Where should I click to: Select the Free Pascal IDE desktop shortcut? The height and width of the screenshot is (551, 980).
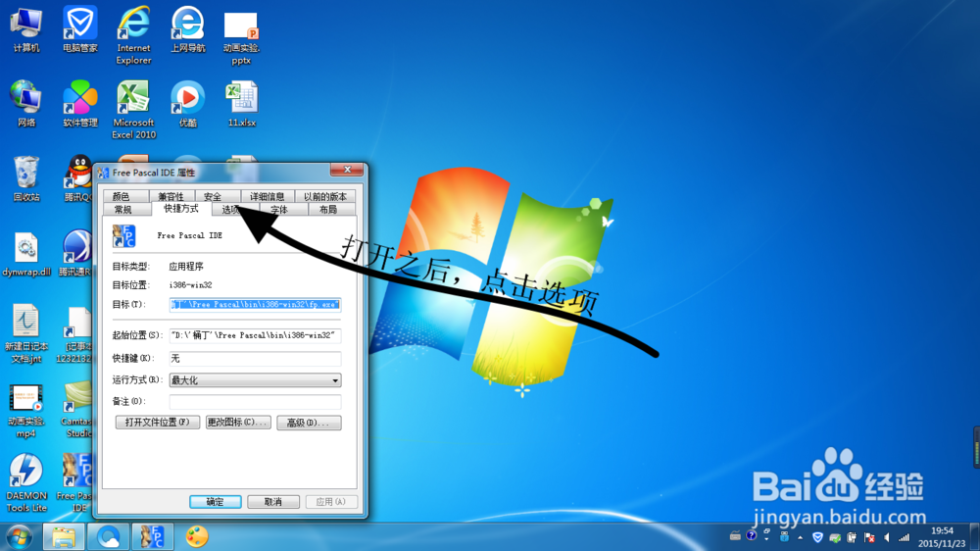click(77, 482)
